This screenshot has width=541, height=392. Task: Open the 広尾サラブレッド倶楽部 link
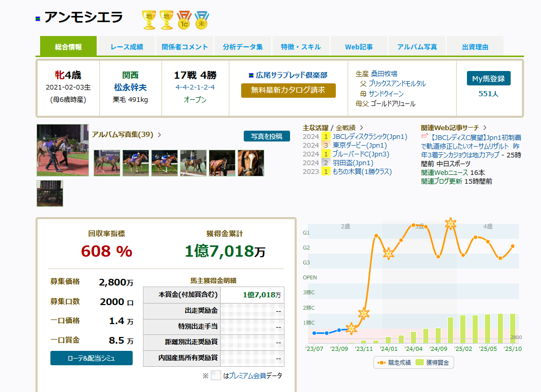[x=292, y=75]
